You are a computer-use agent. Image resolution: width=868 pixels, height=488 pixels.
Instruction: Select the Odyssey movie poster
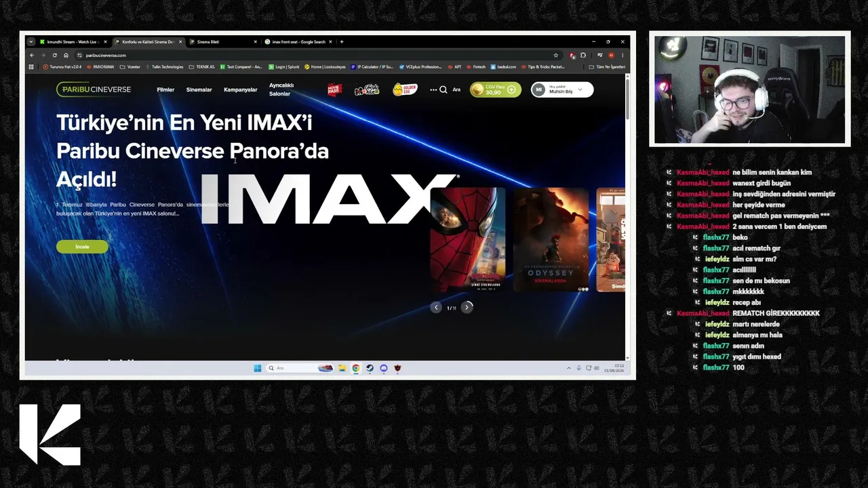(x=551, y=240)
